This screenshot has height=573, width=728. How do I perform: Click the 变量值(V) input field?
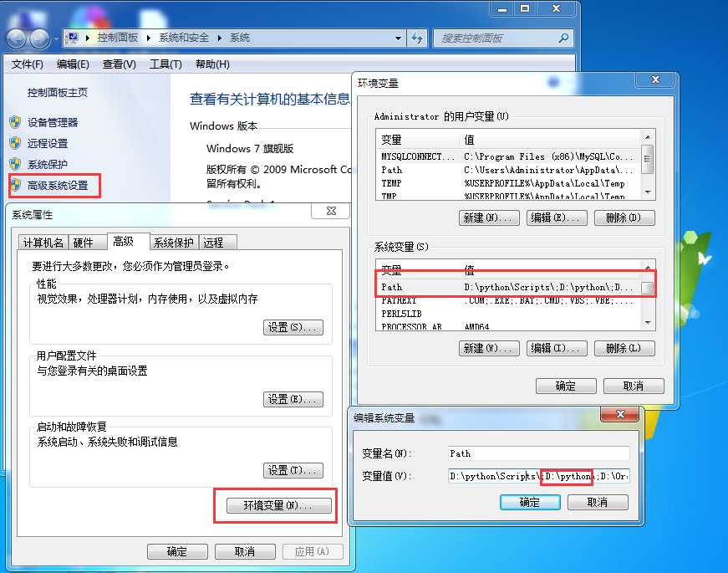tap(539, 476)
